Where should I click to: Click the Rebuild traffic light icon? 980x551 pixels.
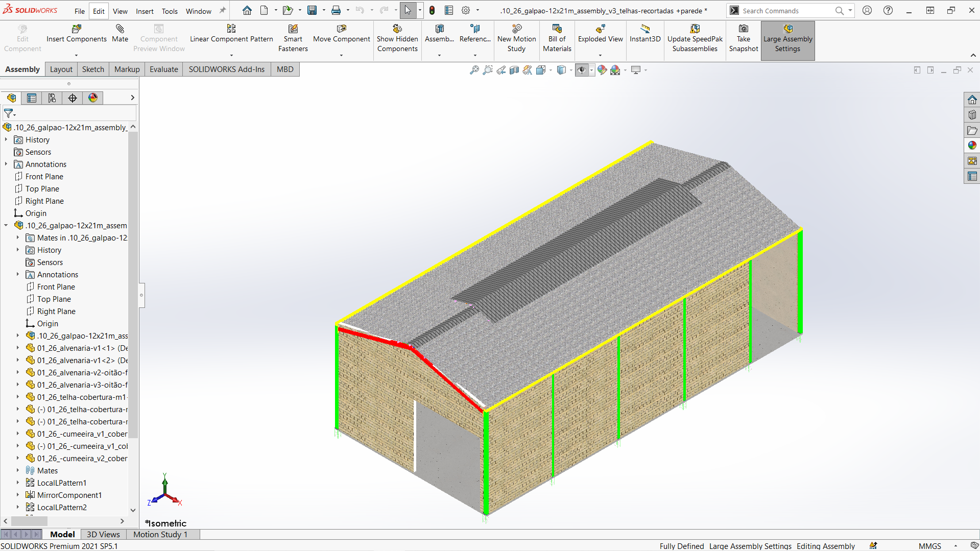click(432, 11)
